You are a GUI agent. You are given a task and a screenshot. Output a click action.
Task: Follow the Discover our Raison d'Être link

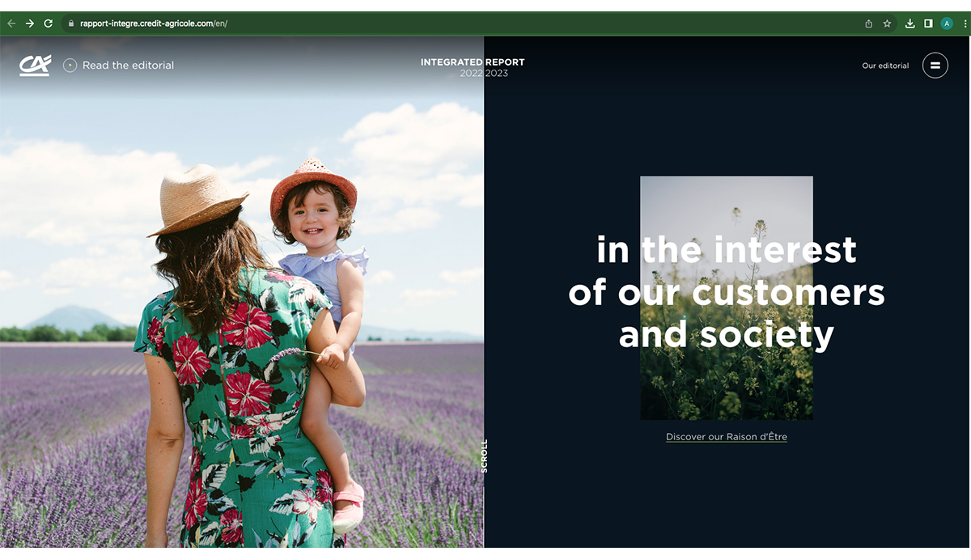(x=727, y=437)
